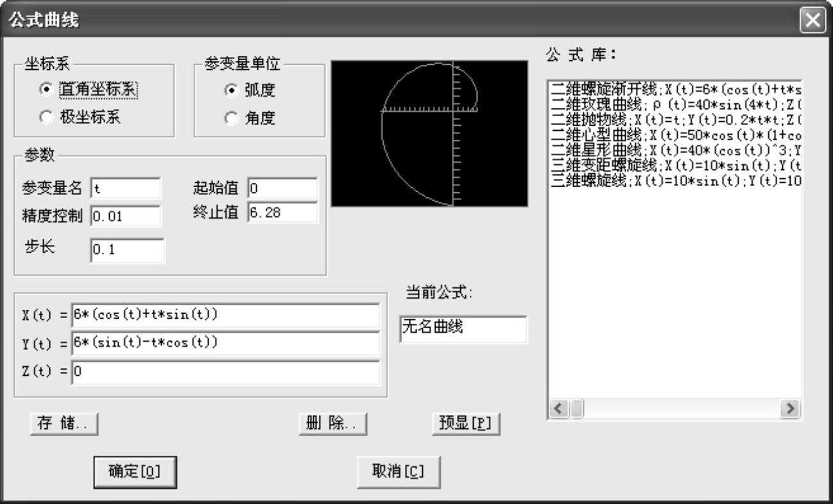Click the 预显[P] preview button
This screenshot has height=504, width=833.
pos(465,424)
